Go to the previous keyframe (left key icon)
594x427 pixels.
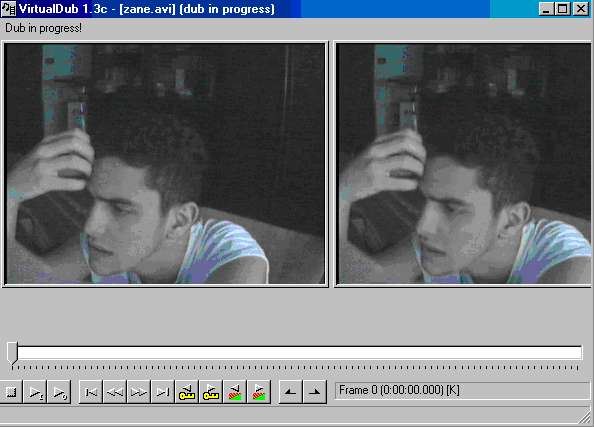[187, 392]
